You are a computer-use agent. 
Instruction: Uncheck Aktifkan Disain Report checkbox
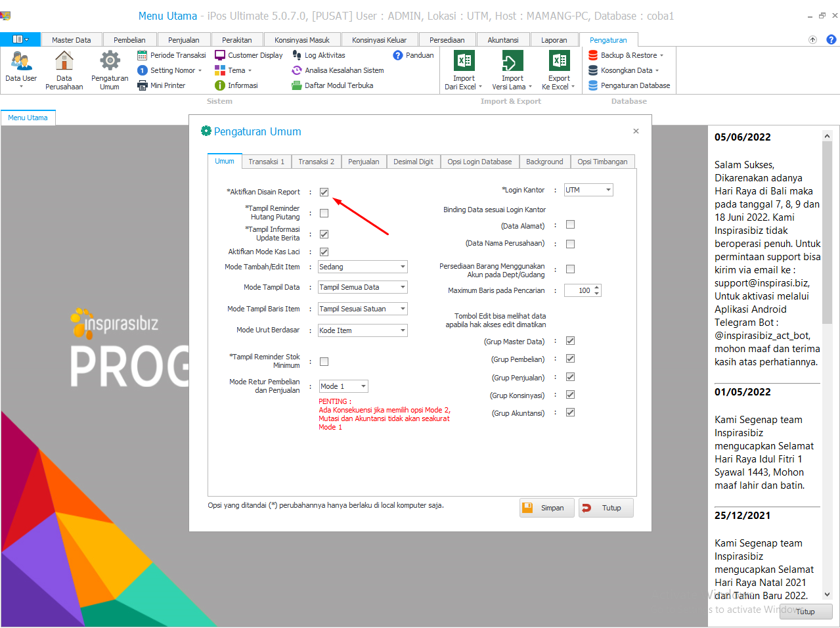click(x=324, y=192)
